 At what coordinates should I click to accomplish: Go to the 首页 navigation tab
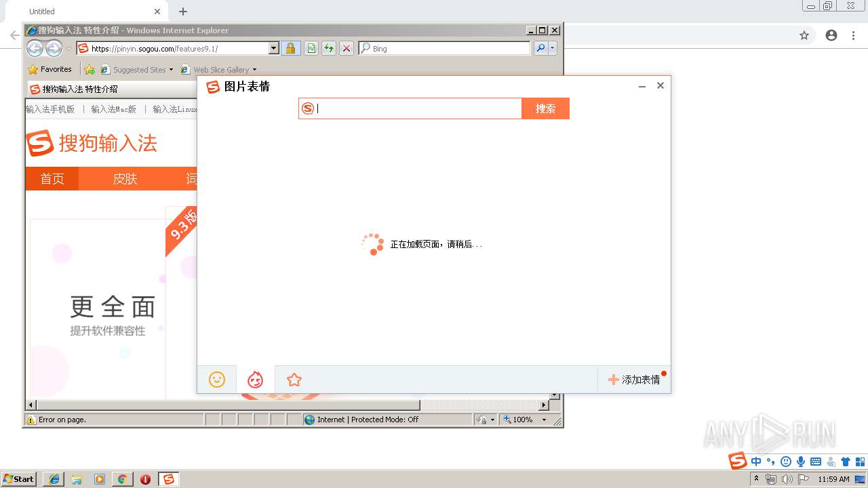pyautogui.click(x=52, y=178)
